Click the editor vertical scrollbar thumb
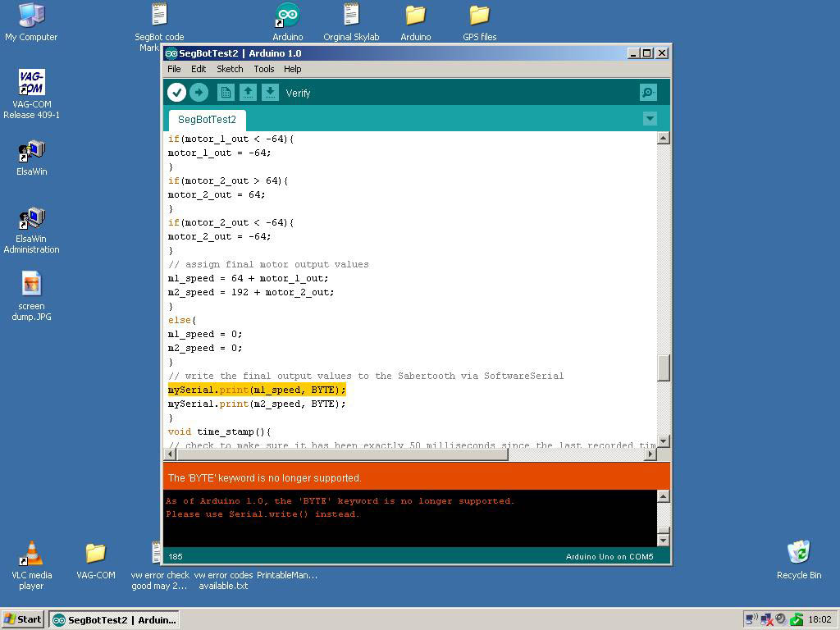Screen dimensions: 840x630 click(663, 367)
